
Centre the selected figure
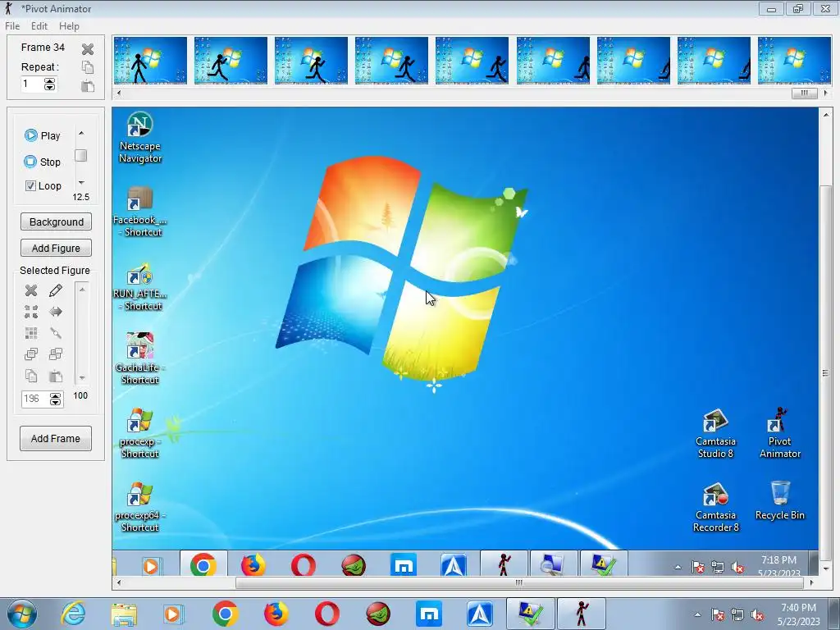[31, 312]
